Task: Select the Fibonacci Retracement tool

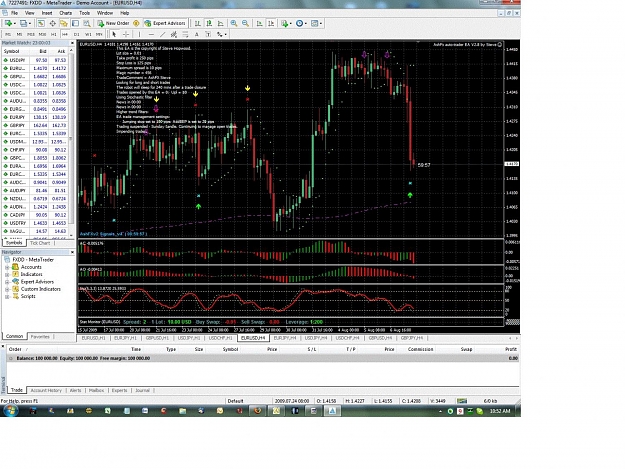Action: click(185, 34)
